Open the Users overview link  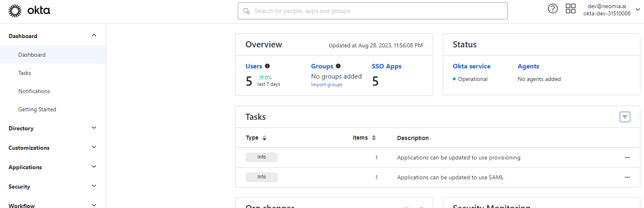254,66
